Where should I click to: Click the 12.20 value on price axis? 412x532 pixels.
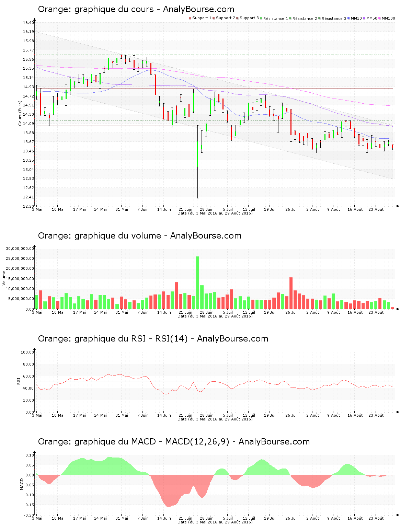tap(28, 206)
